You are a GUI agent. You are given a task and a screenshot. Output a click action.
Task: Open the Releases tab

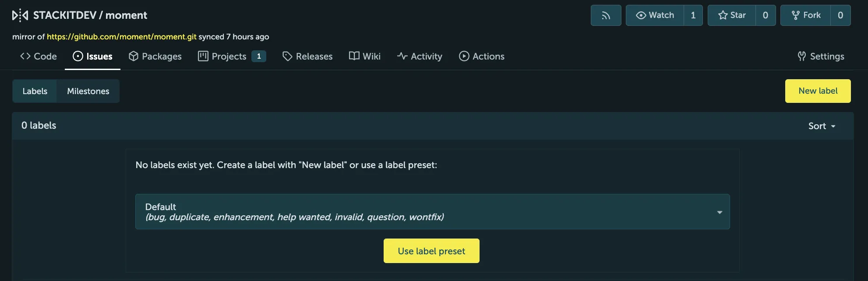[x=307, y=56]
